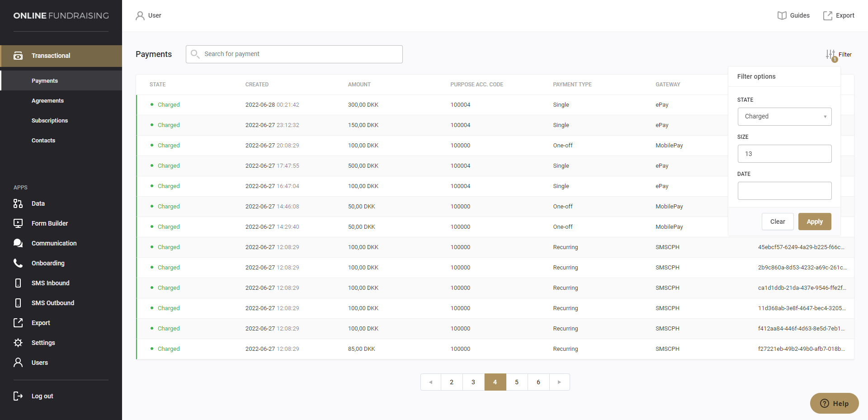Click ID ca1d1ddb-21da-437e-9546-ffe2f

tap(802, 288)
